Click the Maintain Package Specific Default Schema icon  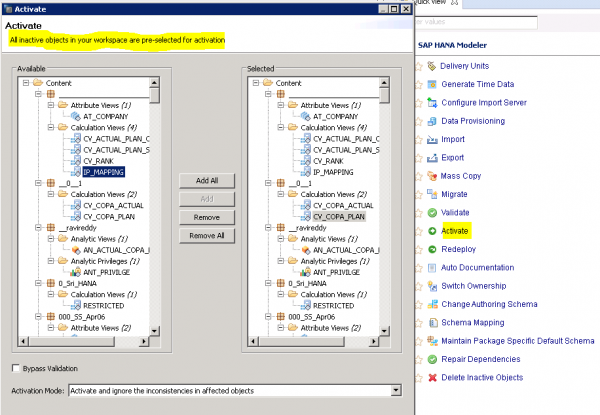pos(432,341)
